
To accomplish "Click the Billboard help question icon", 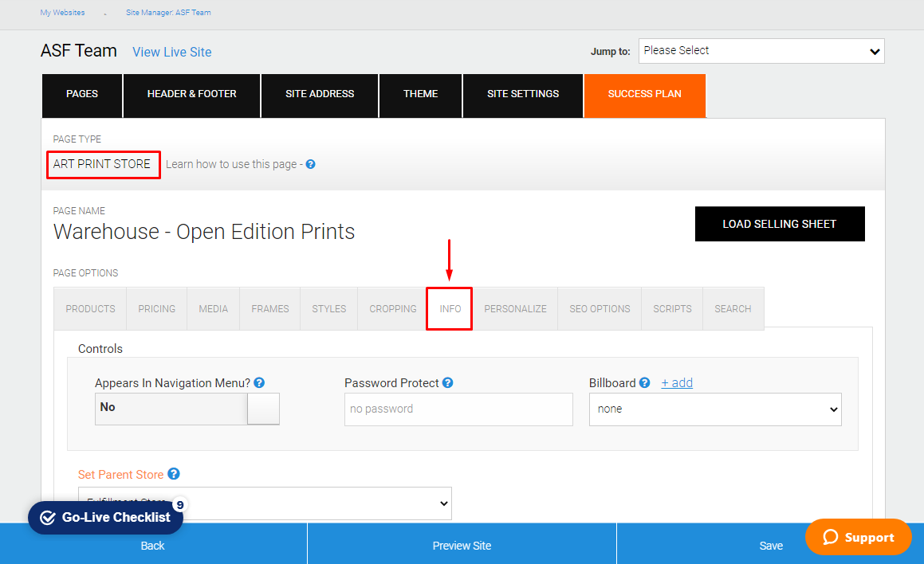I will click(644, 383).
